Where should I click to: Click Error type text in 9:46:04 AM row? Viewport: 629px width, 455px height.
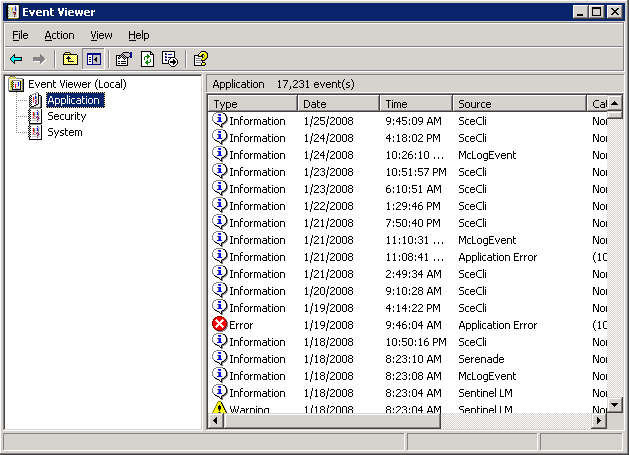pyautogui.click(x=241, y=325)
